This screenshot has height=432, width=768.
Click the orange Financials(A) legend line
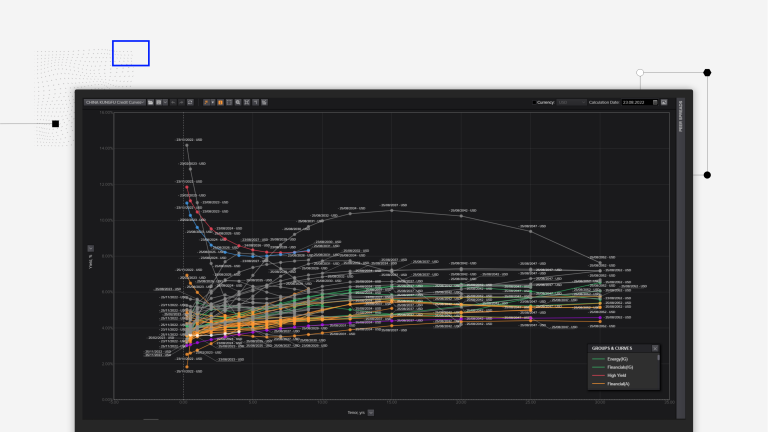598,384
